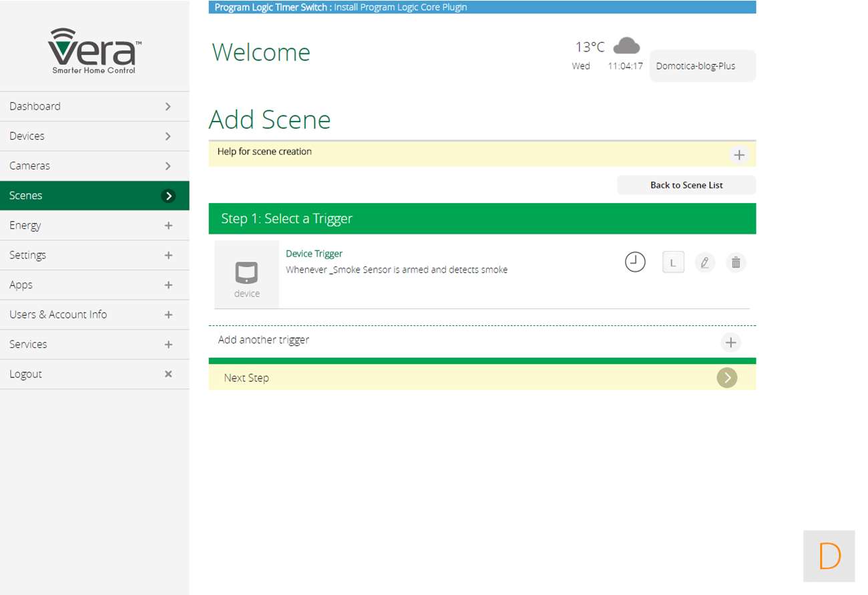Click Back to Scene List button
Image resolution: width=868 pixels, height=595 pixels.
click(x=686, y=185)
